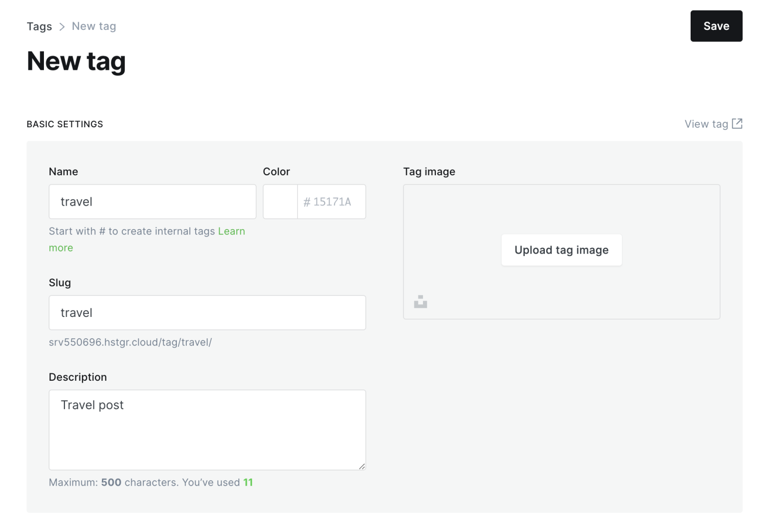This screenshot has width=767, height=532.
Task: Click the hex color input showing 15171A
Action: point(332,202)
